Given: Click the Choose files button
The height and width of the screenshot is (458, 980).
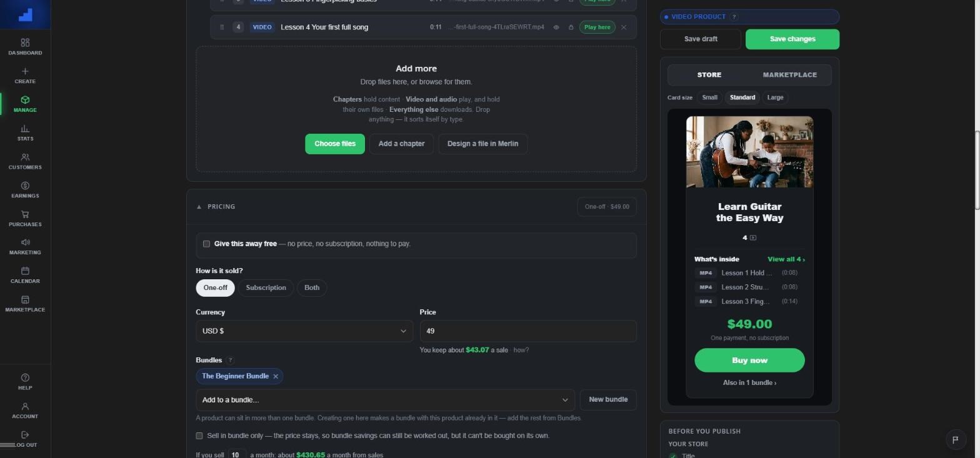Looking at the screenshot, I should (334, 144).
